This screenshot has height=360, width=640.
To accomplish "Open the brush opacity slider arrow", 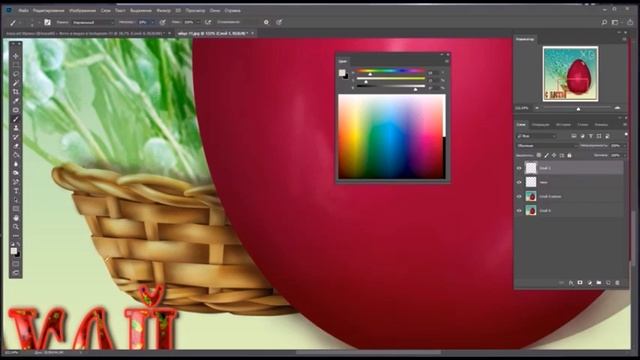I will click(153, 22).
